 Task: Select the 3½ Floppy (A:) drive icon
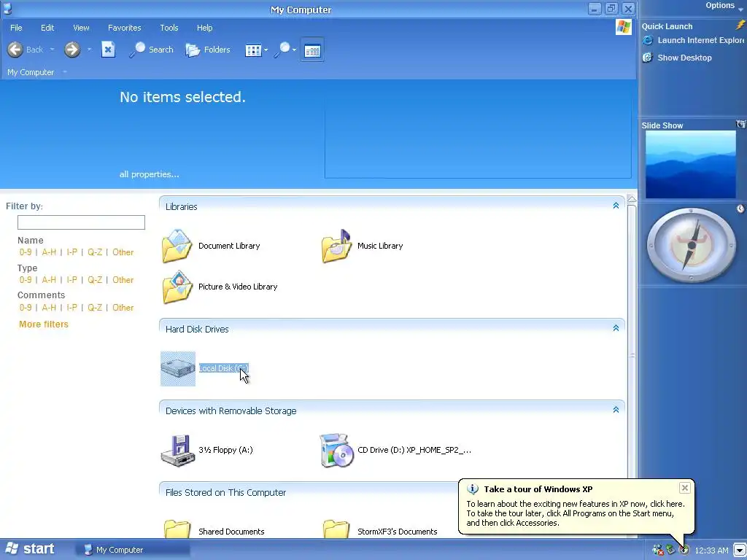(178, 451)
